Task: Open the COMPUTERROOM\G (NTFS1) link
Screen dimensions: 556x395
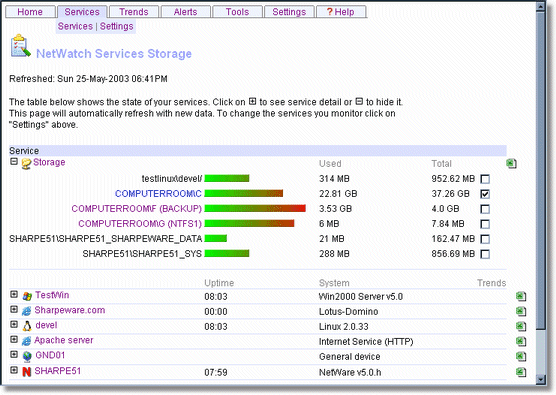Action: coord(140,224)
